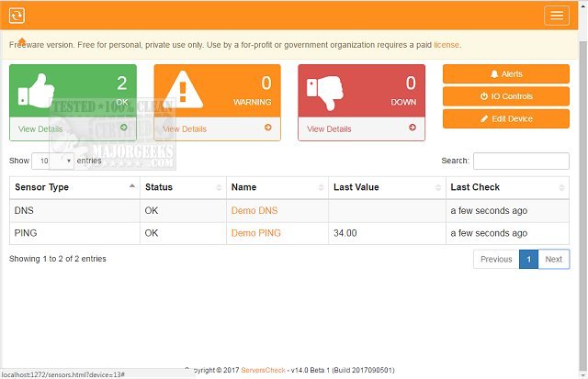Click the thumbs-up OK icon

(x=37, y=91)
